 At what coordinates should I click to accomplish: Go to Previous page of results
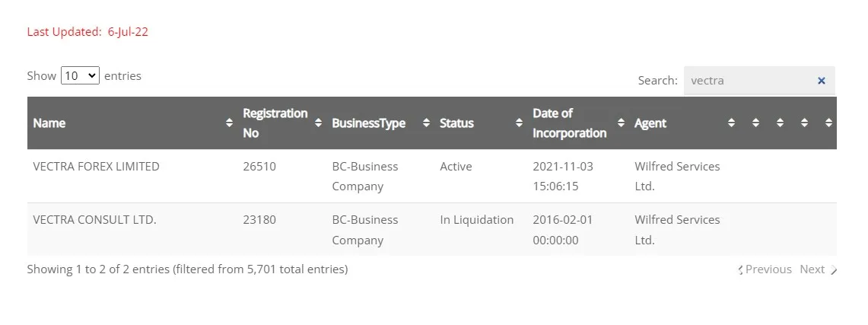click(765, 269)
